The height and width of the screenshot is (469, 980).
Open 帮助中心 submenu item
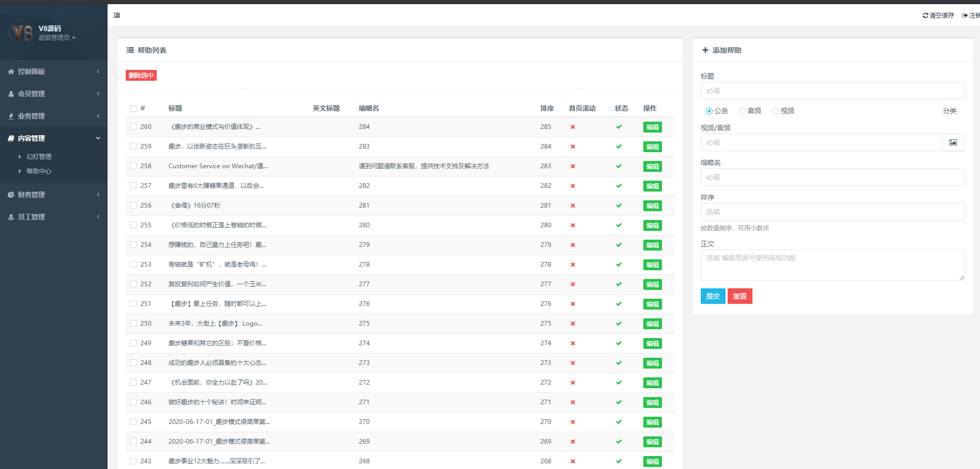39,171
